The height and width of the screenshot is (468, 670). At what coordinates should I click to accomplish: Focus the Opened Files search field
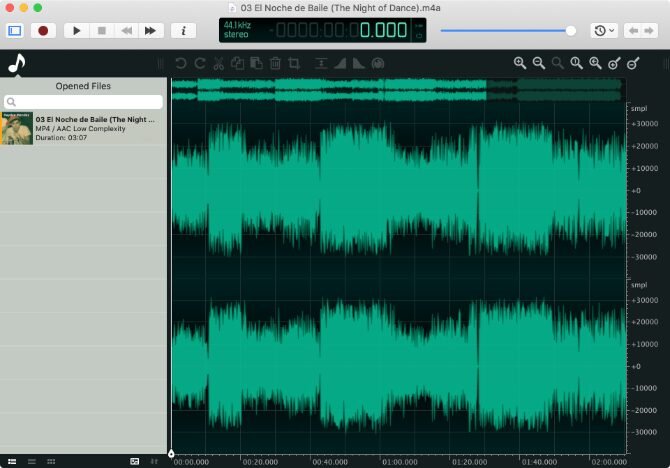83,102
